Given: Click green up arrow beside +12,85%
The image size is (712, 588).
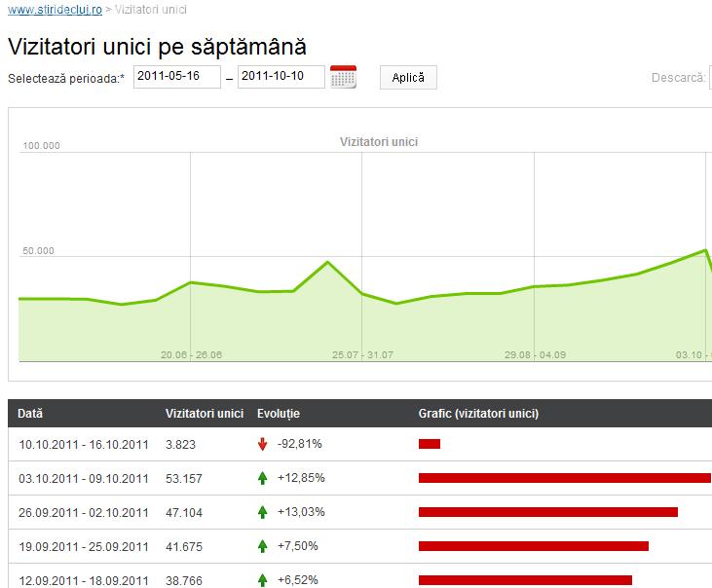Looking at the screenshot, I should tap(262, 478).
